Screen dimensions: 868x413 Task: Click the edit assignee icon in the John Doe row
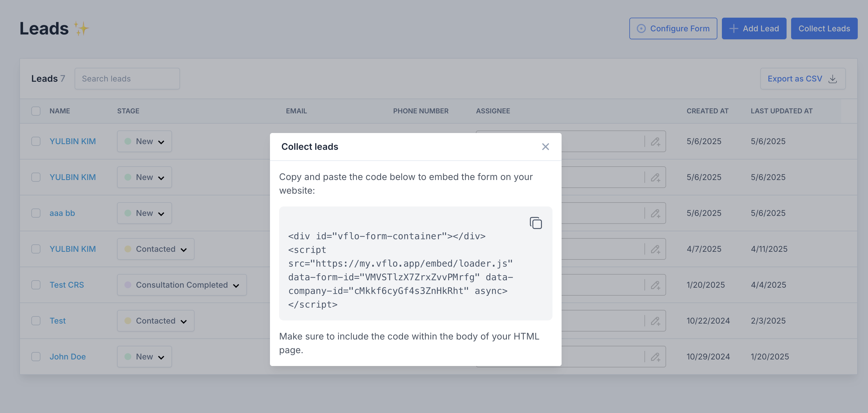tap(655, 357)
